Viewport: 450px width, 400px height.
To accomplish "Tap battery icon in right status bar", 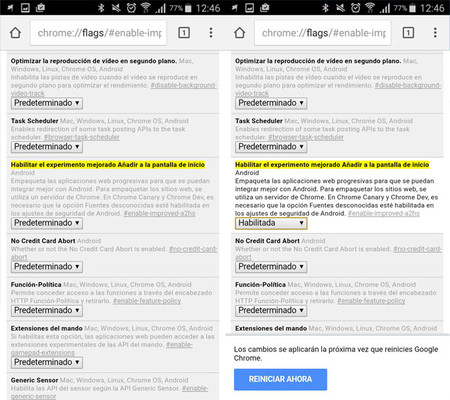I will [413, 8].
